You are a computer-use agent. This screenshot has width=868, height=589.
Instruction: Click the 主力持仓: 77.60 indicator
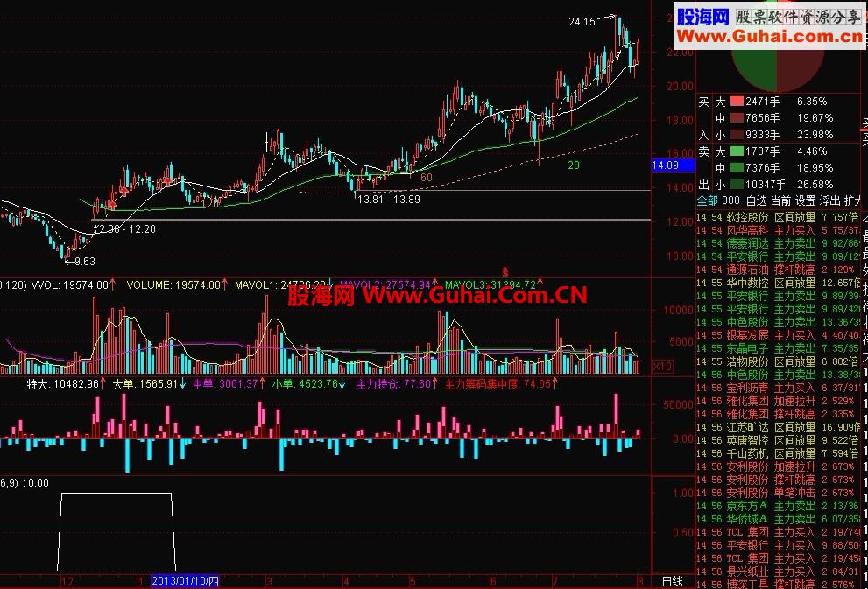[x=397, y=384]
